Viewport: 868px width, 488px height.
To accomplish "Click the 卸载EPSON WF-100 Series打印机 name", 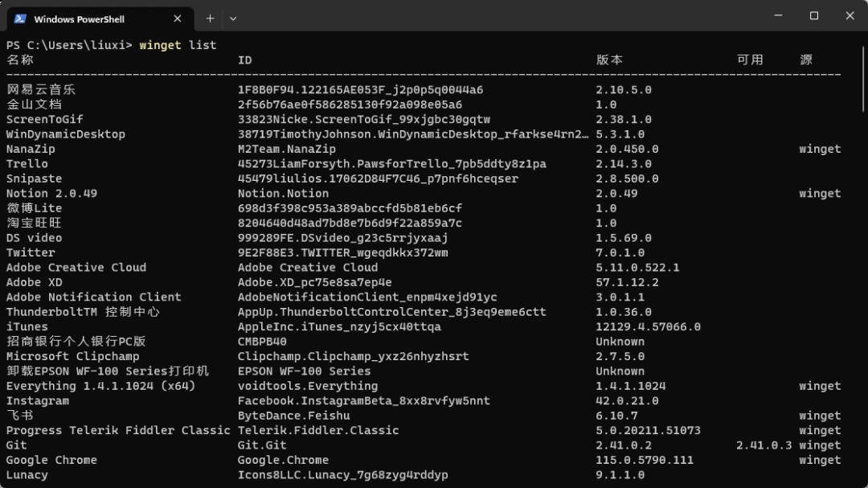I will (108, 371).
